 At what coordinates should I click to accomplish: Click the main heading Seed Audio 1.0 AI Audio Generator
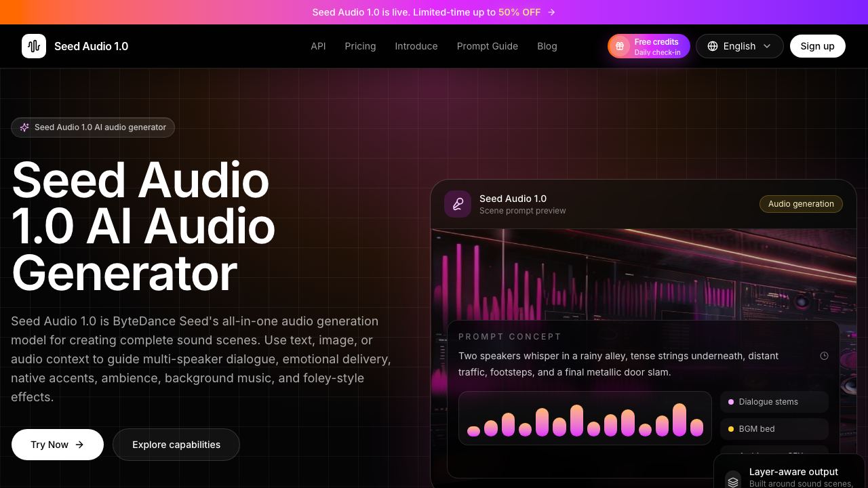(143, 227)
